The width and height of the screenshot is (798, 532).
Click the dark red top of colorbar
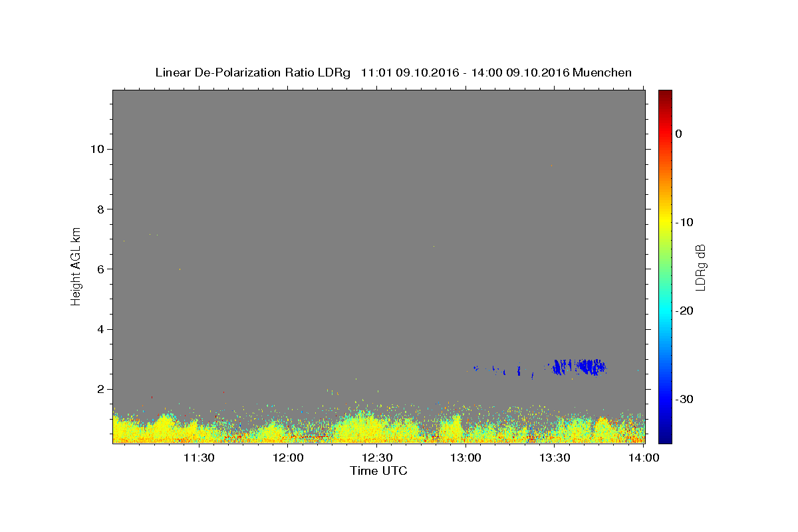click(665, 95)
